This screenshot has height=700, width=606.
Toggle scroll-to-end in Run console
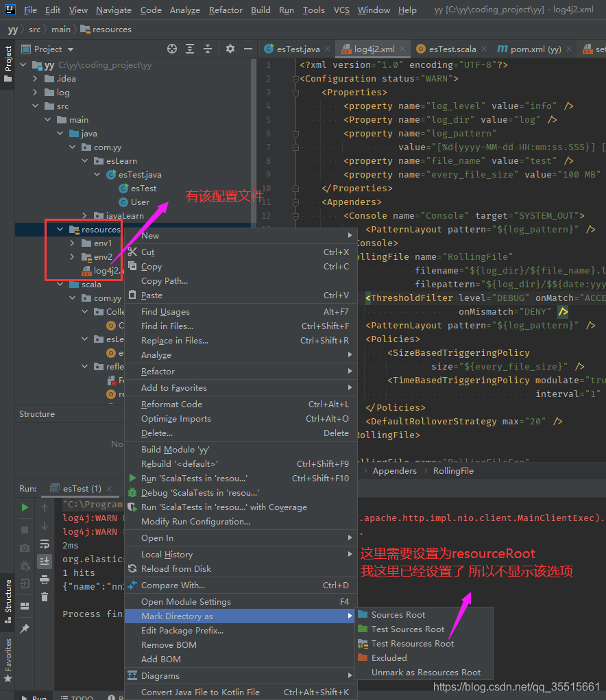[44, 561]
